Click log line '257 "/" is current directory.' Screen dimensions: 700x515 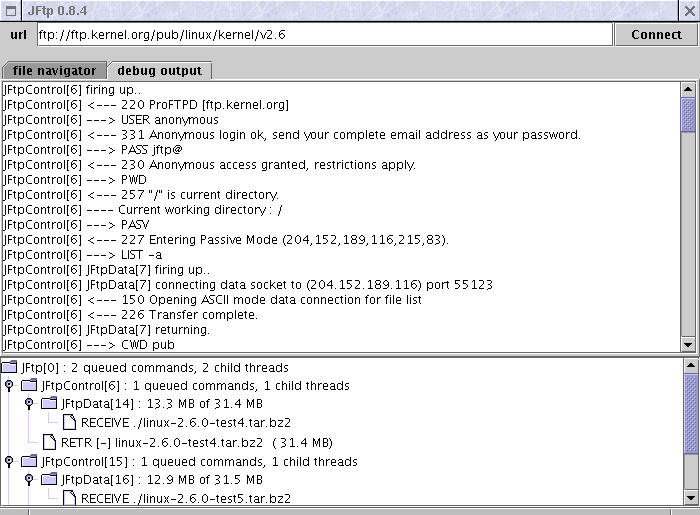(141, 195)
